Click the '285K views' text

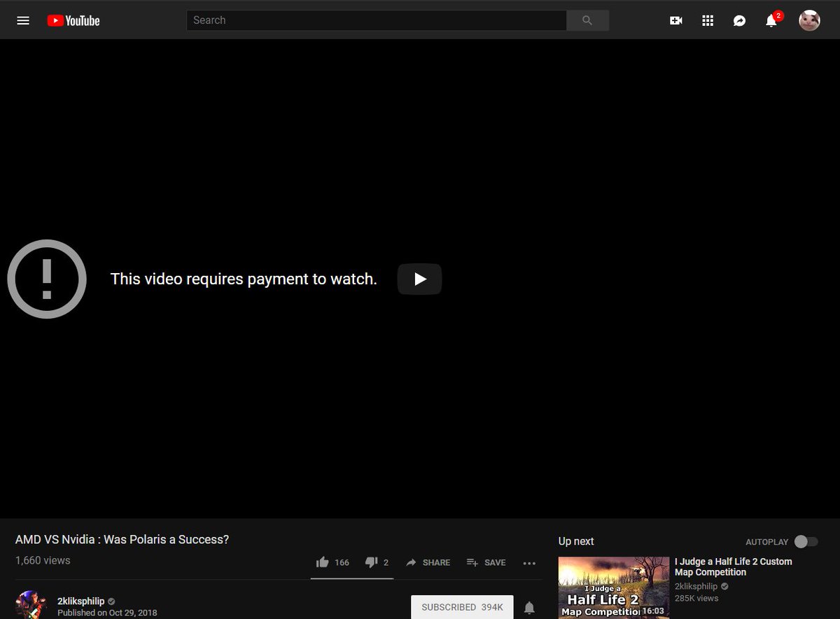[696, 598]
